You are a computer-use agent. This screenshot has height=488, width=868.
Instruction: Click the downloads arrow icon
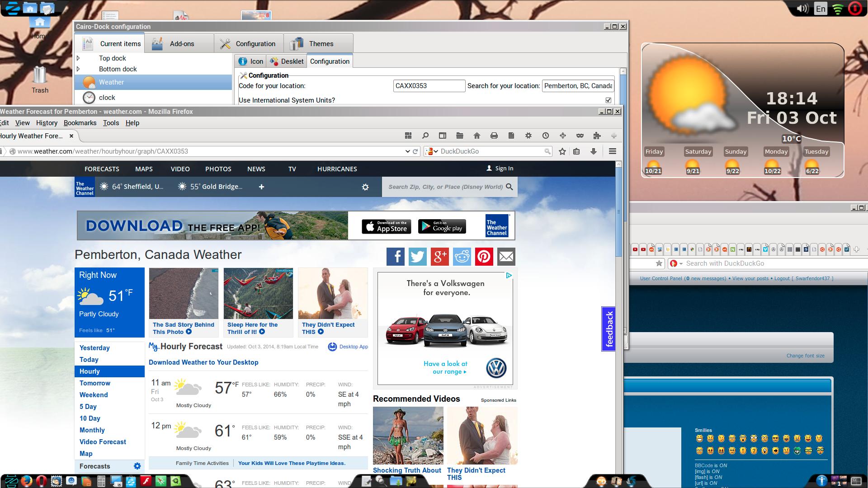coord(594,151)
